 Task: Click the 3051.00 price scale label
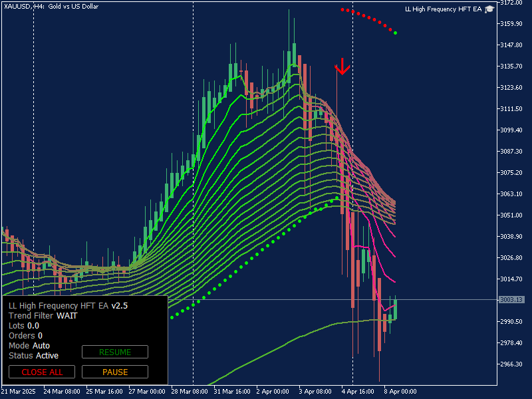pos(511,215)
